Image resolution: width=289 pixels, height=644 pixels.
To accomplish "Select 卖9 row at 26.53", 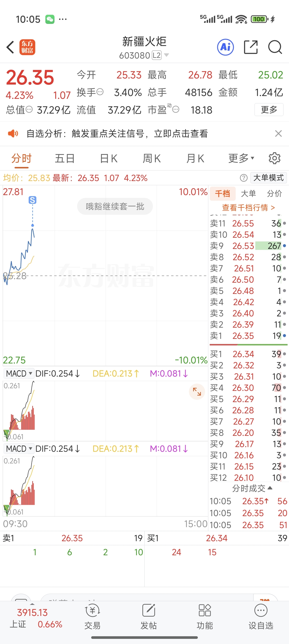I will tap(248, 246).
